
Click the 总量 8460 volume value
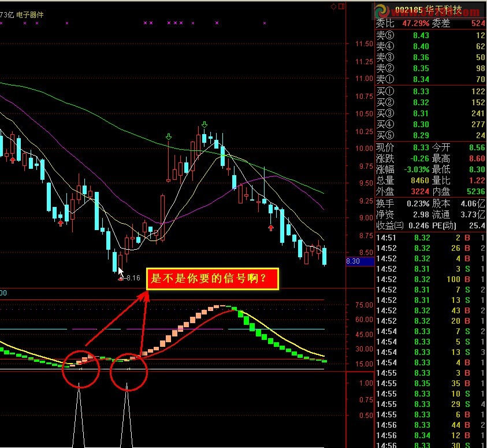tap(420, 180)
